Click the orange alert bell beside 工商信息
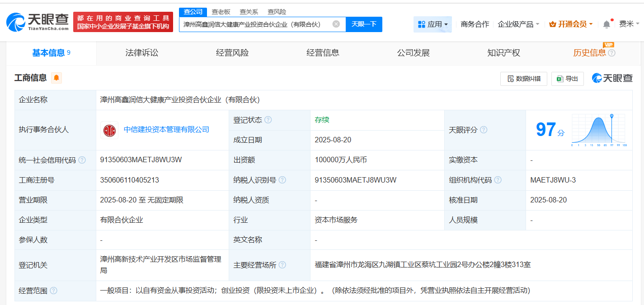Screen dimensions: 644x305 click(56, 78)
